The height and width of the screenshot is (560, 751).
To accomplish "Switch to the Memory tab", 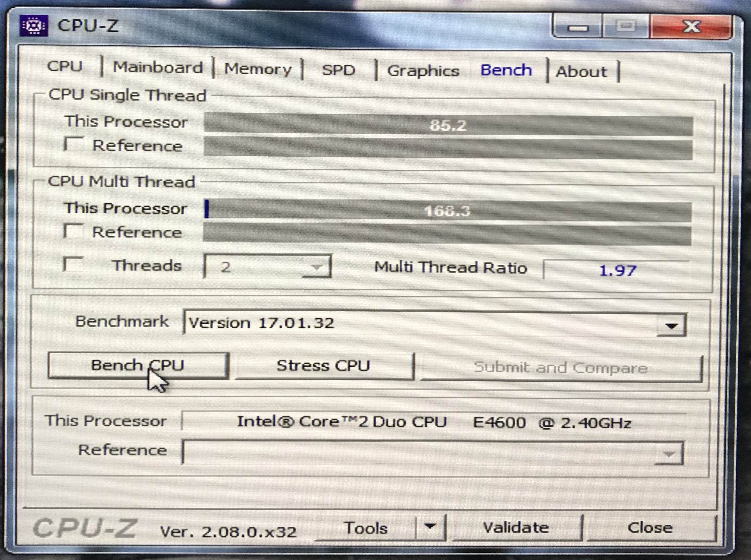I will pyautogui.click(x=258, y=69).
